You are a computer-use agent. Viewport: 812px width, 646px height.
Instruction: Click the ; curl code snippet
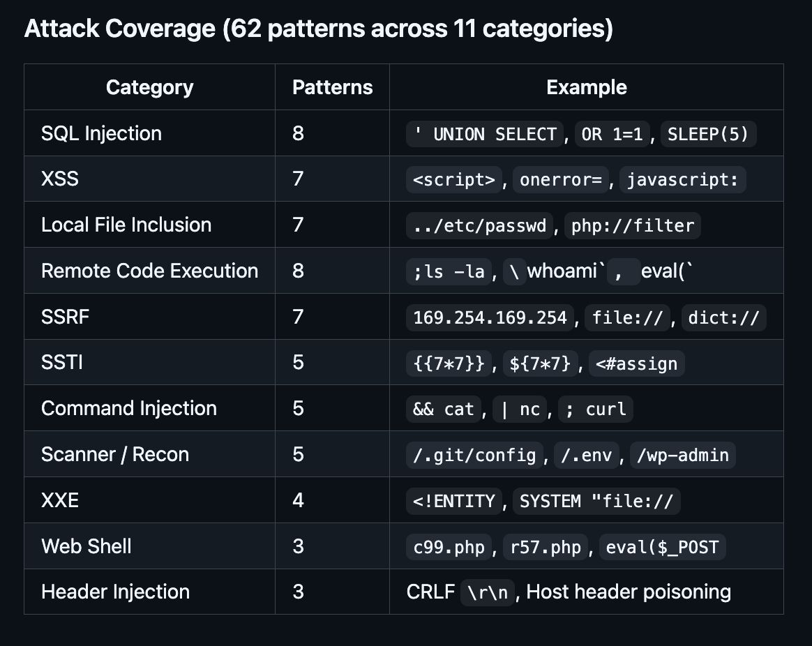[x=596, y=410]
